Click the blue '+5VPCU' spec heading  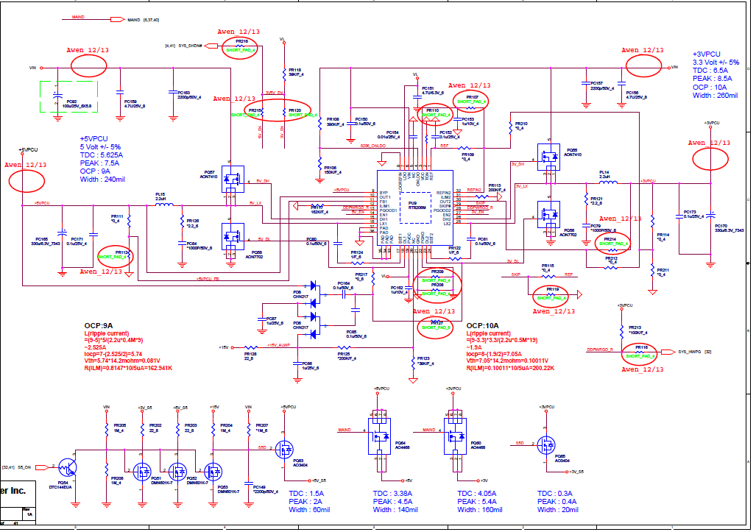[x=94, y=139]
